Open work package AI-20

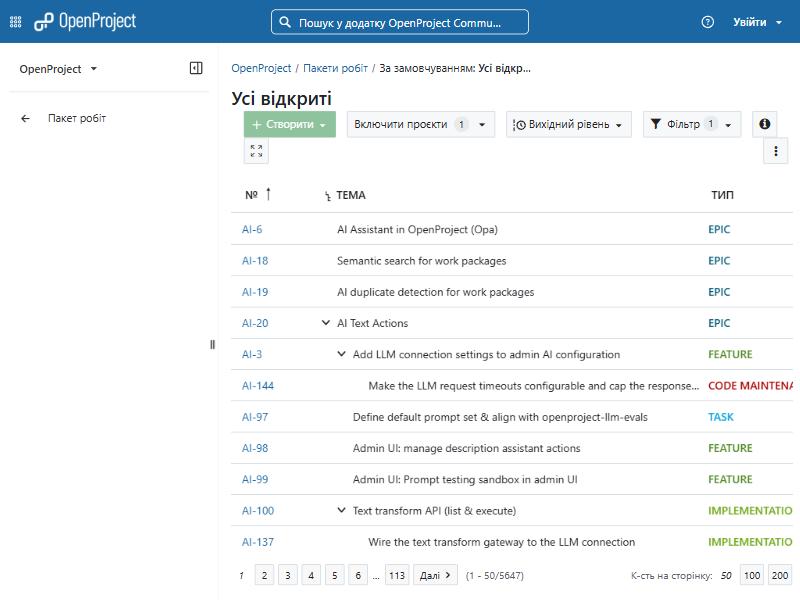click(255, 323)
